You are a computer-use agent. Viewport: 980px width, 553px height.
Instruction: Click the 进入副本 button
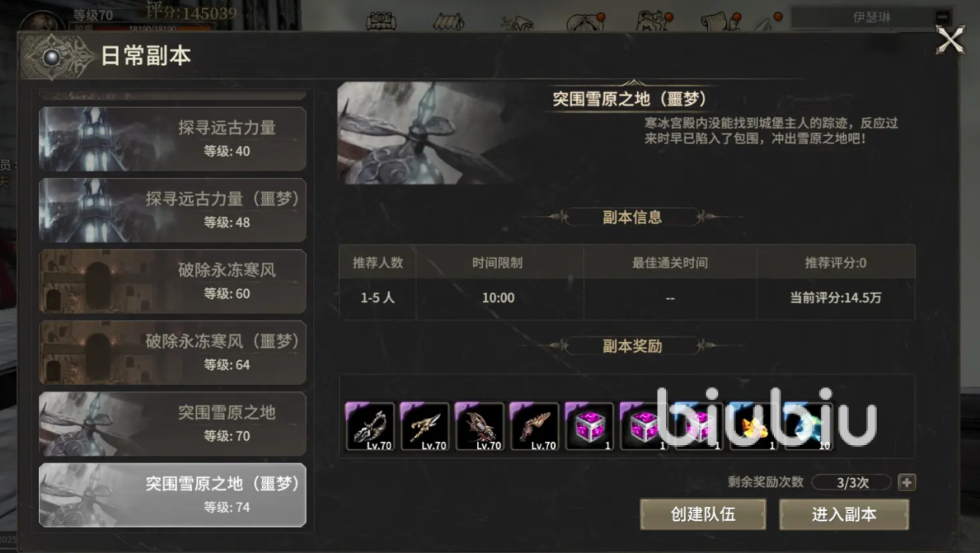[844, 515]
